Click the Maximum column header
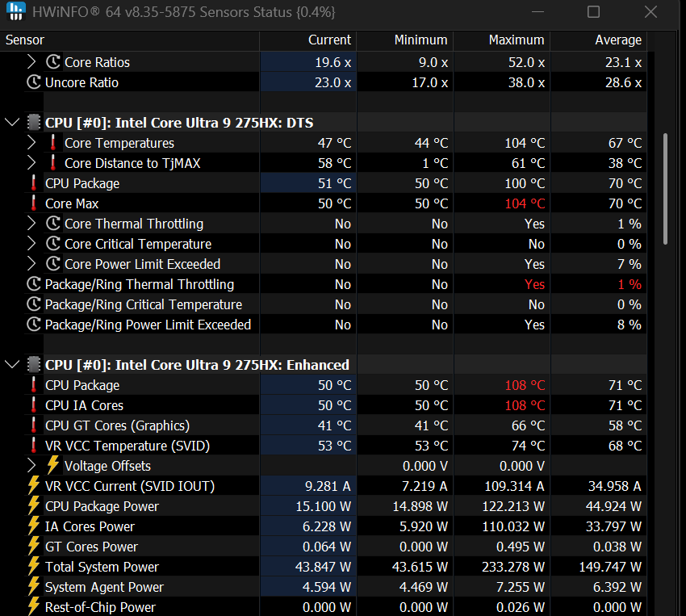The image size is (686, 616). [502, 40]
